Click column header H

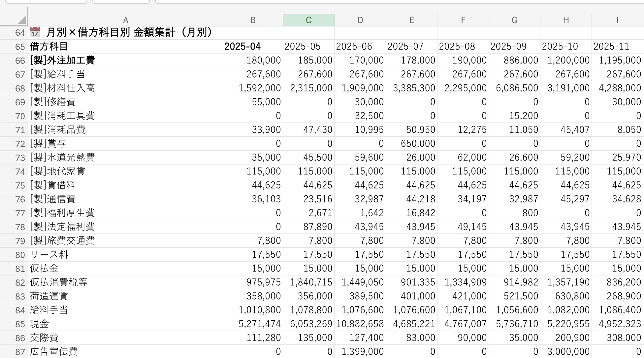(x=566, y=20)
